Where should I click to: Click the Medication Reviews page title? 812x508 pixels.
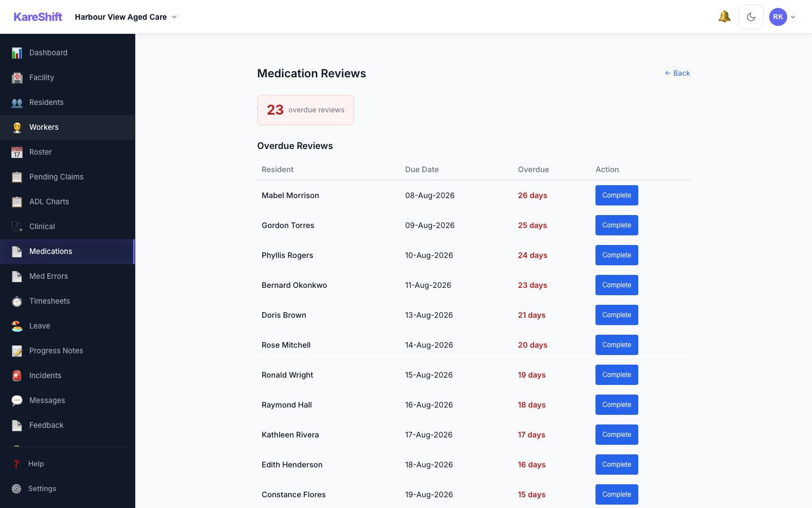point(311,73)
